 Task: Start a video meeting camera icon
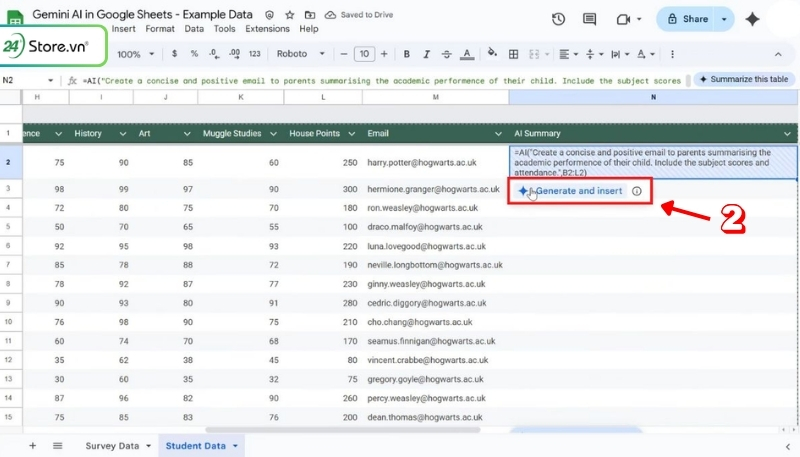[x=623, y=19]
